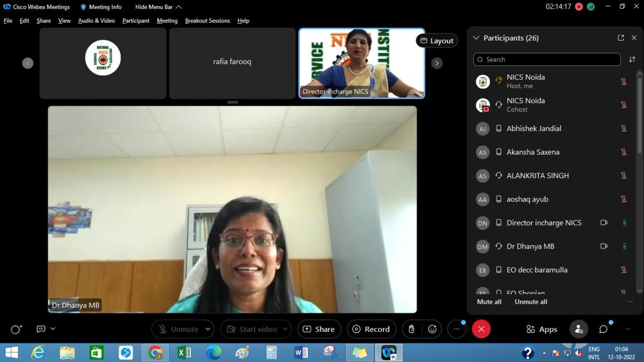
Task: Toggle the Participants panel icon
Action: [578, 329]
